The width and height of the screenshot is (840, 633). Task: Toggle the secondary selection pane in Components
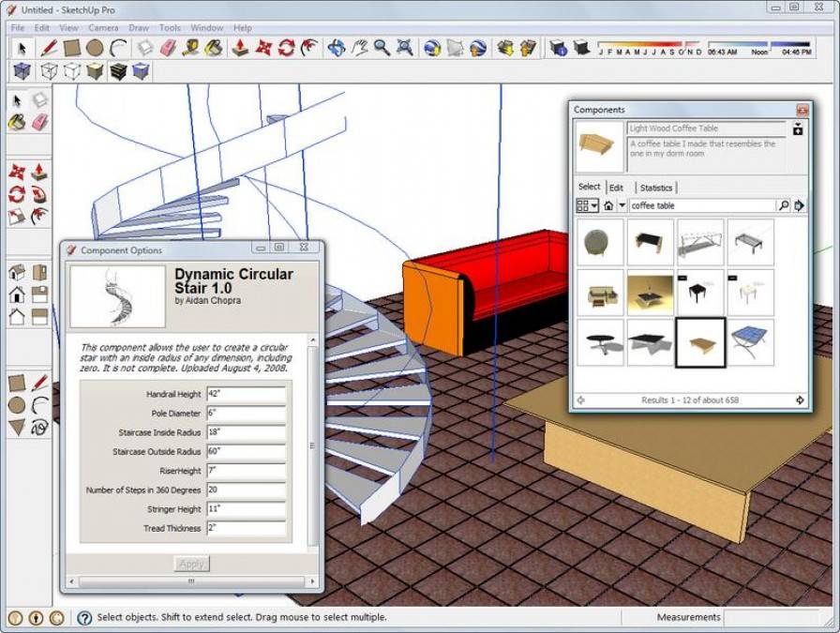[x=798, y=128]
